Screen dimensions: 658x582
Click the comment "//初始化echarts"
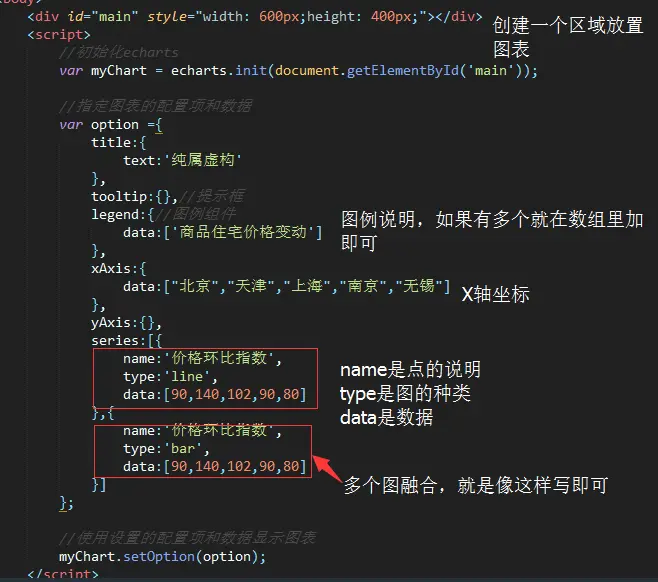pyautogui.click(x=119, y=52)
